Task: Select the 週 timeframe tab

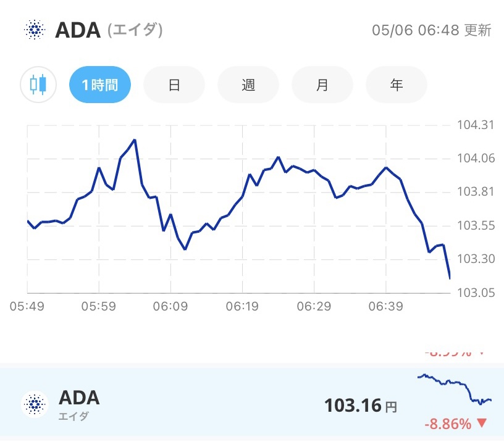Action: [248, 85]
